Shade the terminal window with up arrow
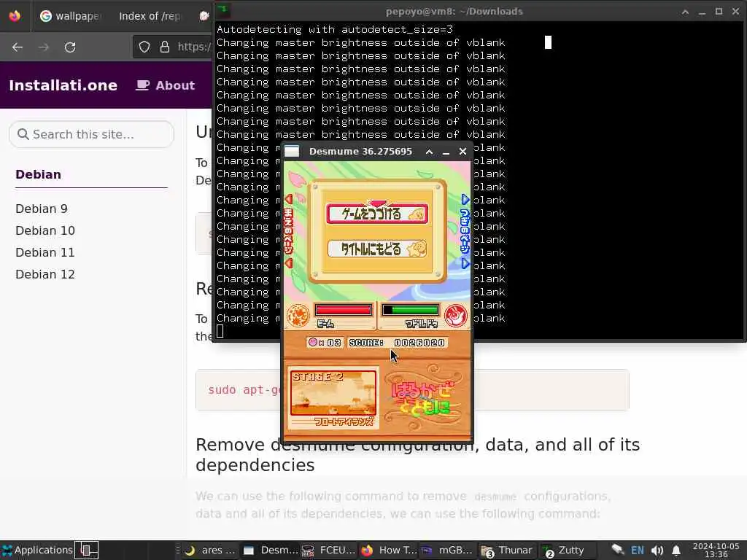The height and width of the screenshot is (560, 747). 685,12
